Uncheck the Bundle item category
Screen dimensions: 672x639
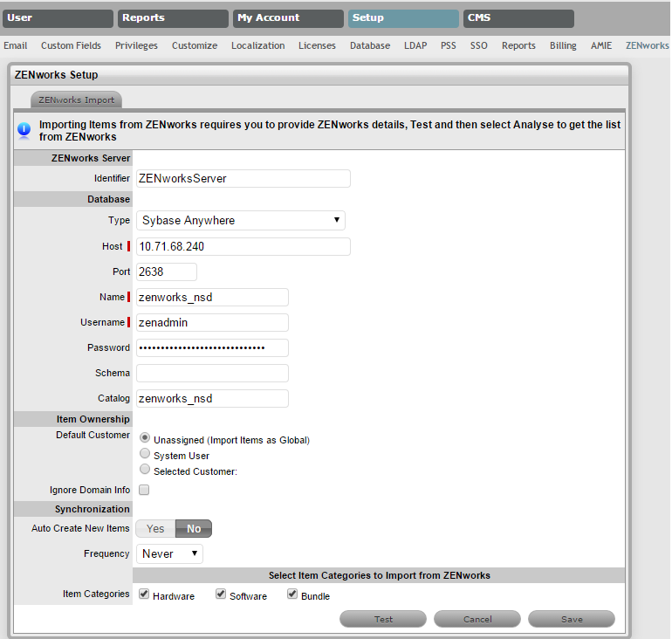(292, 594)
